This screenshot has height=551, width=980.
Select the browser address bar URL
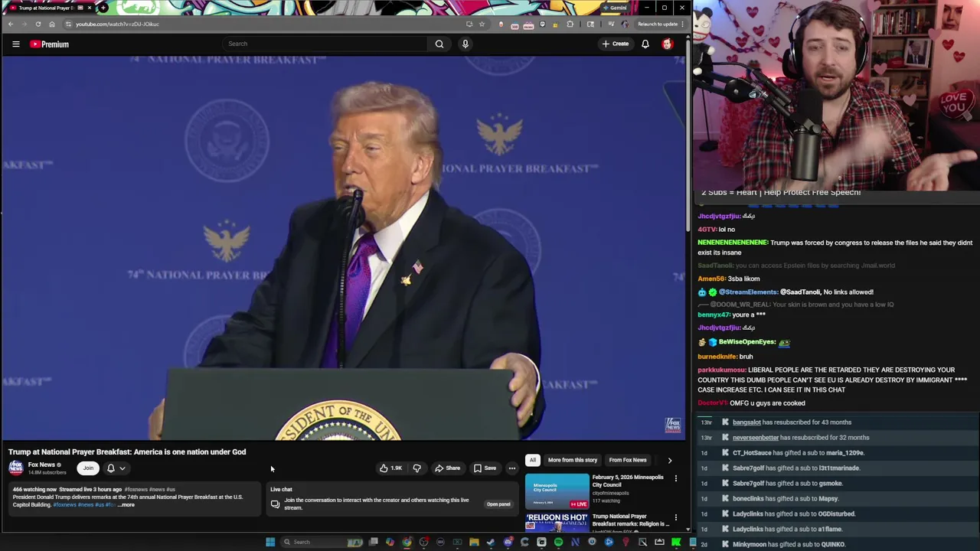[x=117, y=24]
